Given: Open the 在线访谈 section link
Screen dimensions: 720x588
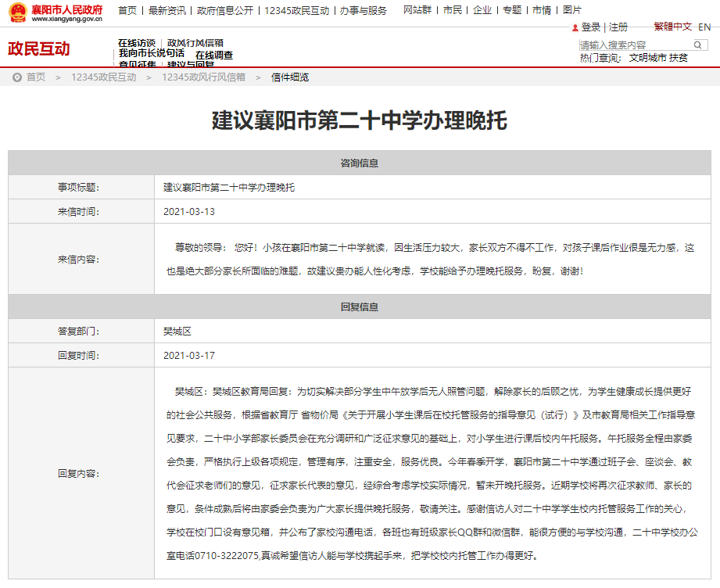Looking at the screenshot, I should [137, 43].
